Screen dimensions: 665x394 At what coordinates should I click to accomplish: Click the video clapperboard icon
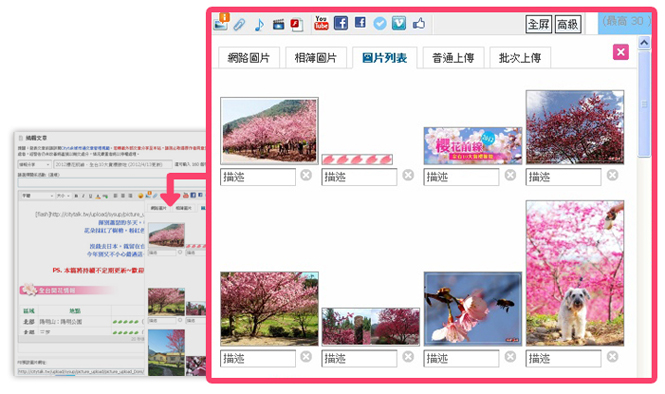click(x=278, y=24)
